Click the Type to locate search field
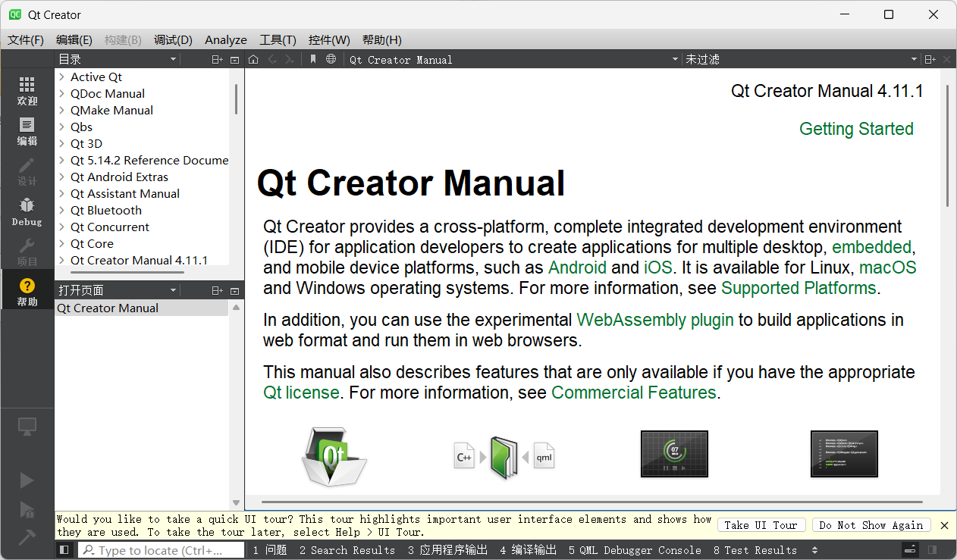Image resolution: width=957 pixels, height=560 pixels. click(162, 550)
